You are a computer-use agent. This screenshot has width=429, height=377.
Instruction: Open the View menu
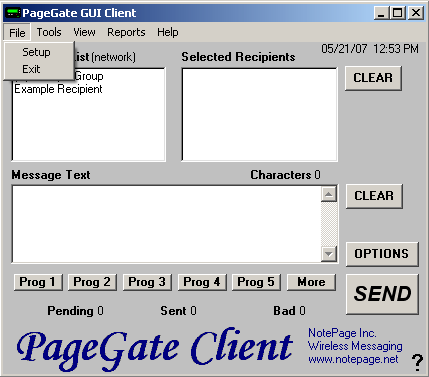click(84, 32)
